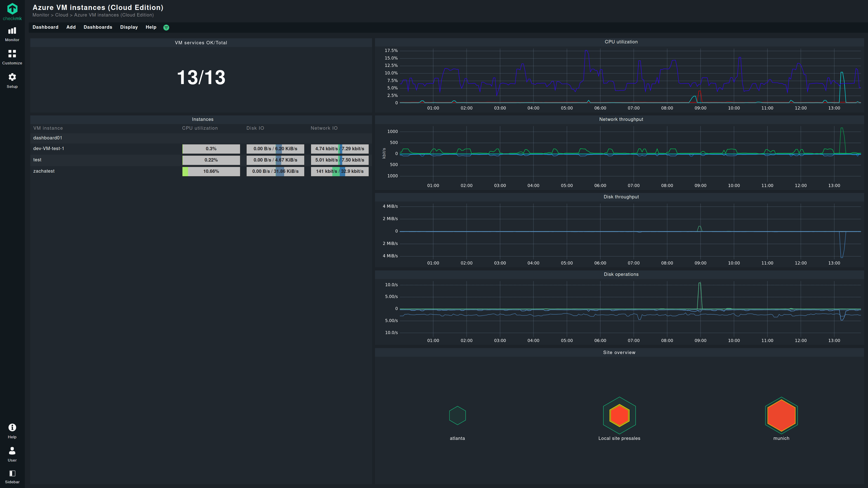Click test Disk IO bar 4.67 KiB/s
The image size is (868, 488).
(x=275, y=160)
